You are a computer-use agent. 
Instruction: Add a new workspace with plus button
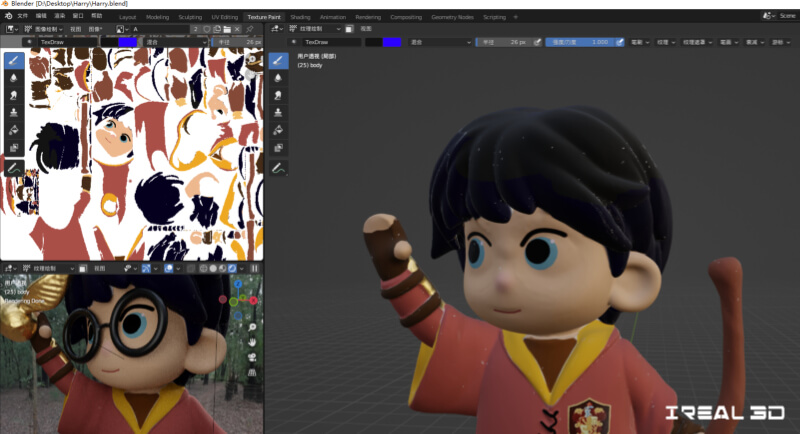point(515,17)
